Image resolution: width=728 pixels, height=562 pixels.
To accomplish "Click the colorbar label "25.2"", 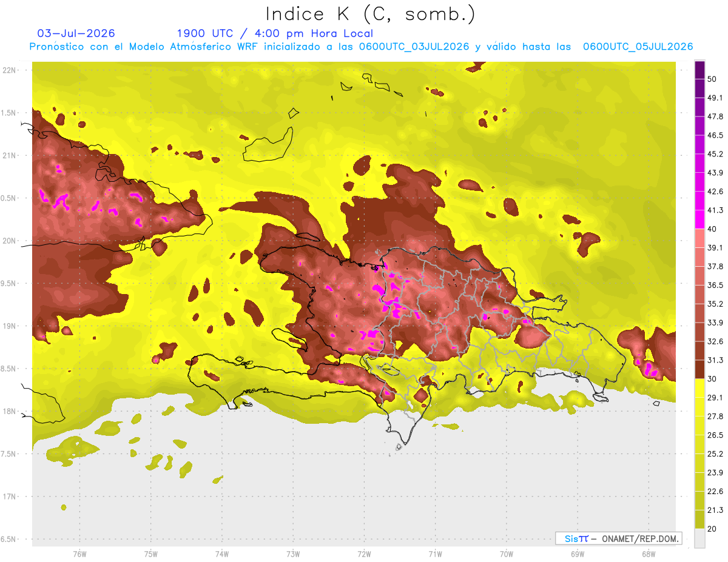I will [715, 454].
